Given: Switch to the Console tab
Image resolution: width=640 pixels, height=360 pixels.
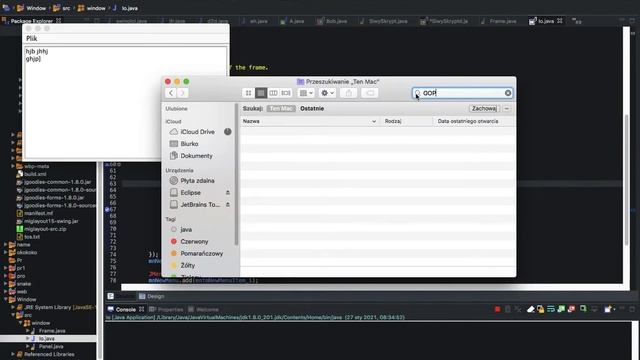Looking at the screenshot, I should click(125, 309).
